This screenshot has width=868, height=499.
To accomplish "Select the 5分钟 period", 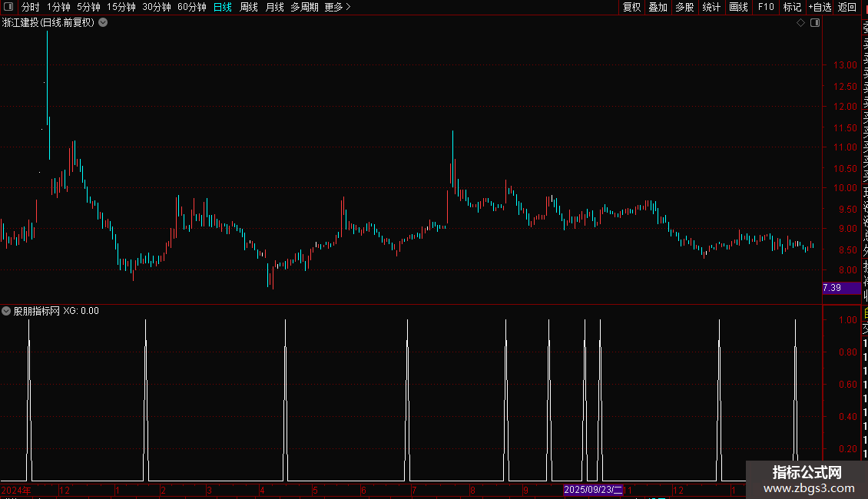I will (88, 7).
